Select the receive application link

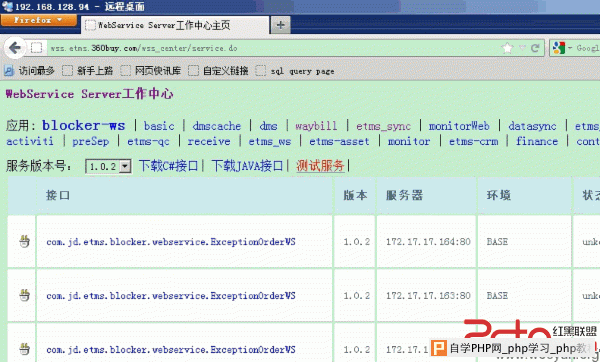[209, 141]
